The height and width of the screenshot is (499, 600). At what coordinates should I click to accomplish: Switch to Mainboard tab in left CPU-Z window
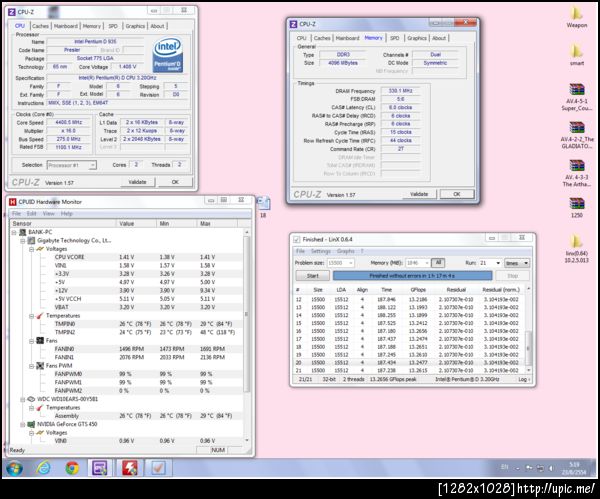click(x=66, y=26)
